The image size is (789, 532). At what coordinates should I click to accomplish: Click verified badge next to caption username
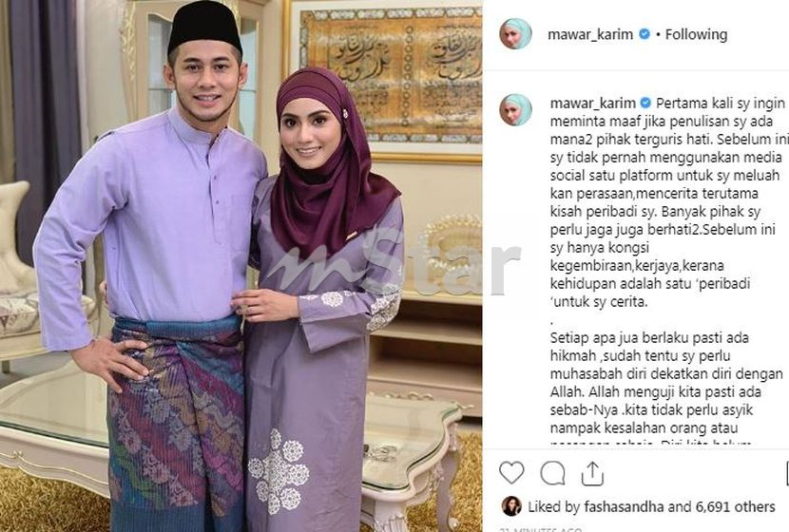click(645, 104)
